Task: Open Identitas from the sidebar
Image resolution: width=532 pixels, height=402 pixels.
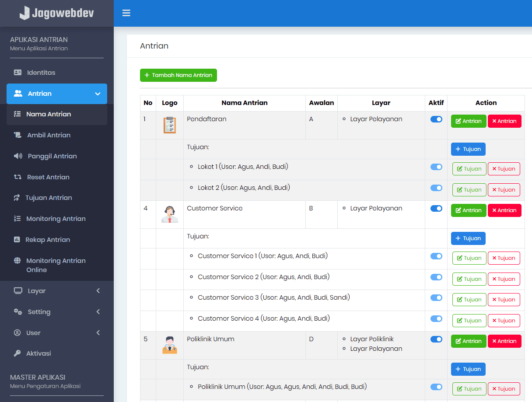Action: [41, 73]
